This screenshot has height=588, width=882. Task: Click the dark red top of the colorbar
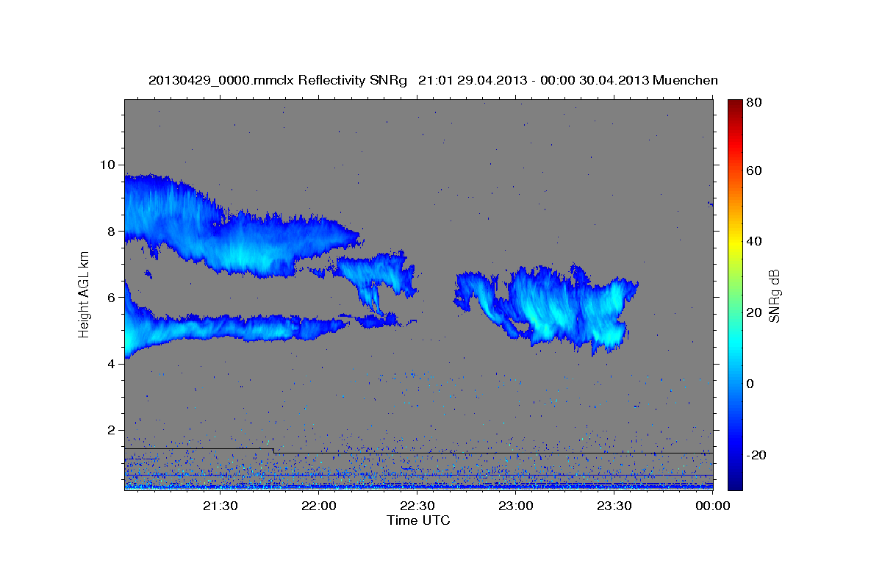(x=735, y=105)
